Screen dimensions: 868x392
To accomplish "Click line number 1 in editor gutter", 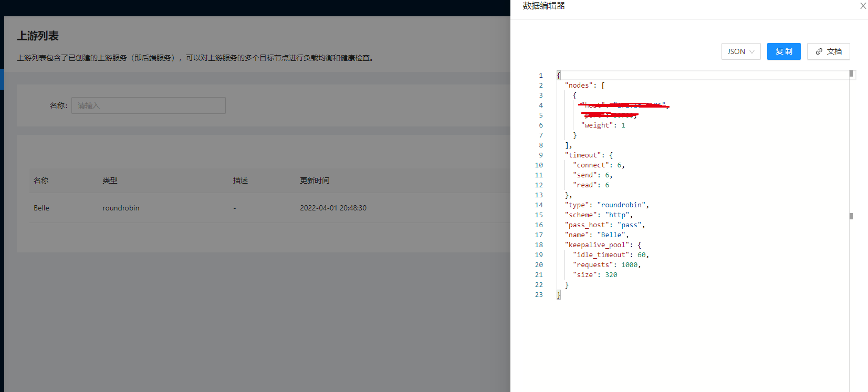I will pyautogui.click(x=540, y=76).
